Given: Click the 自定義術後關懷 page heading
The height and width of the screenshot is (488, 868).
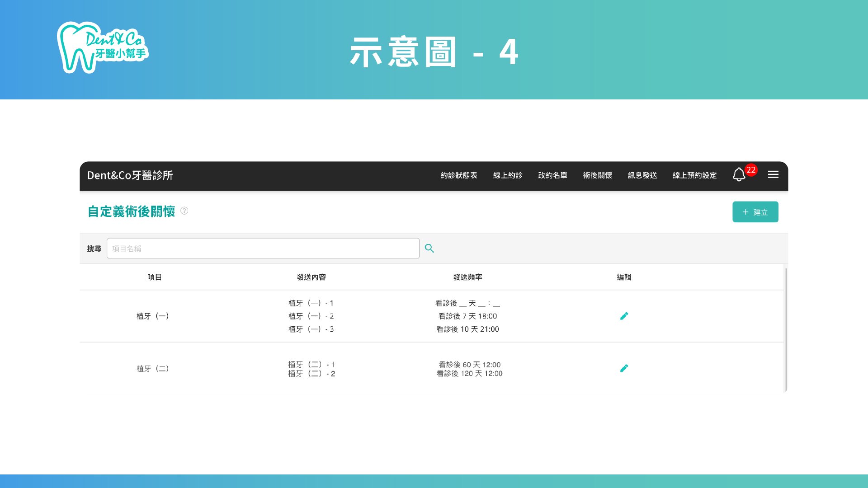Looking at the screenshot, I should [x=131, y=211].
